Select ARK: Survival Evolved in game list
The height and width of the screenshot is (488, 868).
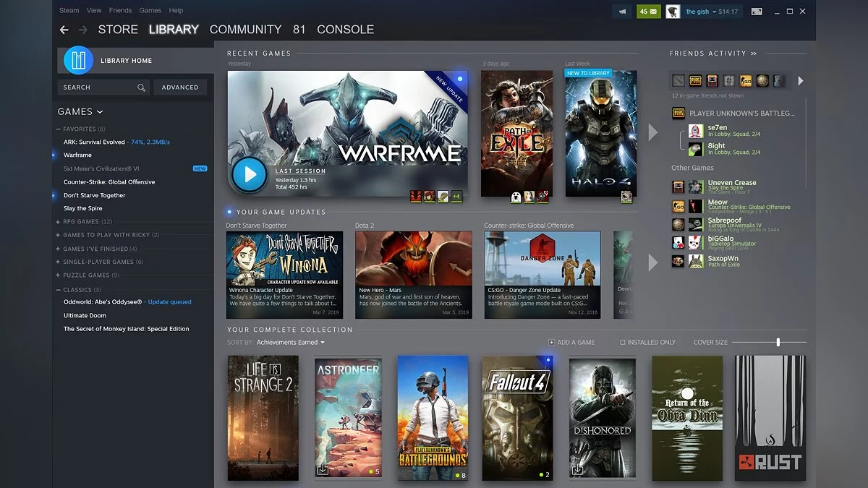[x=94, y=142]
